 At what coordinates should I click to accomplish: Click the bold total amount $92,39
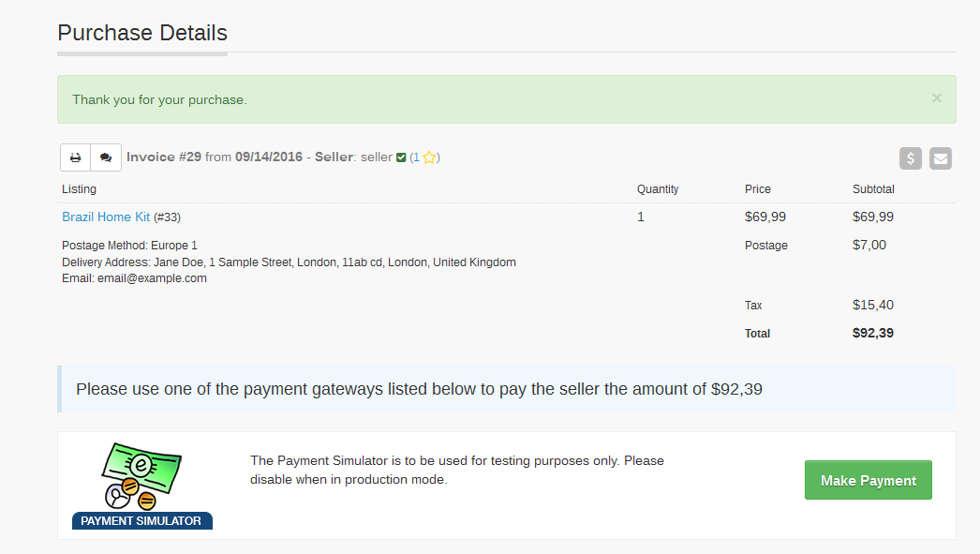pyautogui.click(x=873, y=333)
